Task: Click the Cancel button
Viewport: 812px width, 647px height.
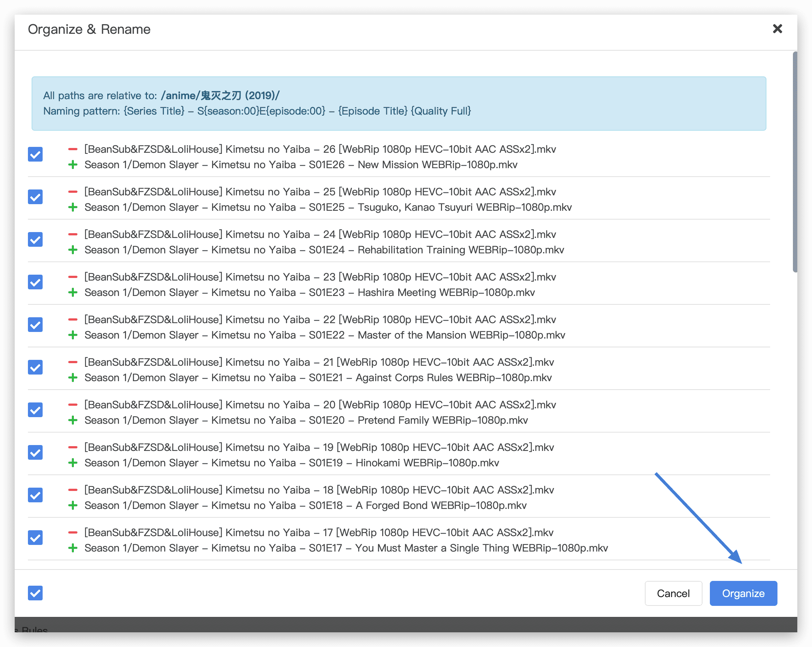Action: point(673,593)
